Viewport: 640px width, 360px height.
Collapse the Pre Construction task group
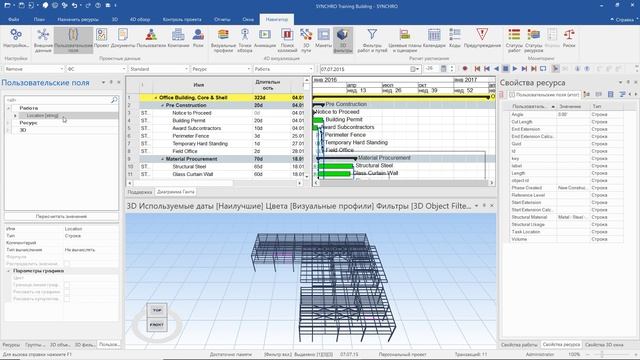(162, 105)
